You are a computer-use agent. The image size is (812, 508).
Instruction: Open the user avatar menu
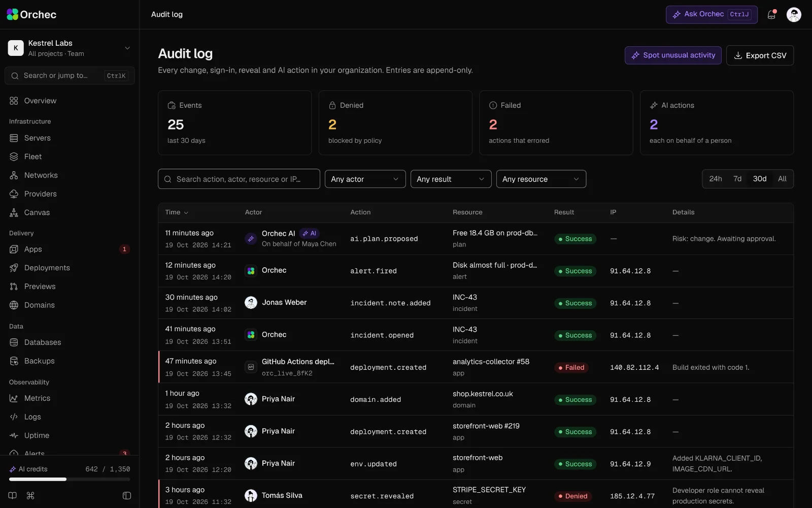click(x=794, y=15)
